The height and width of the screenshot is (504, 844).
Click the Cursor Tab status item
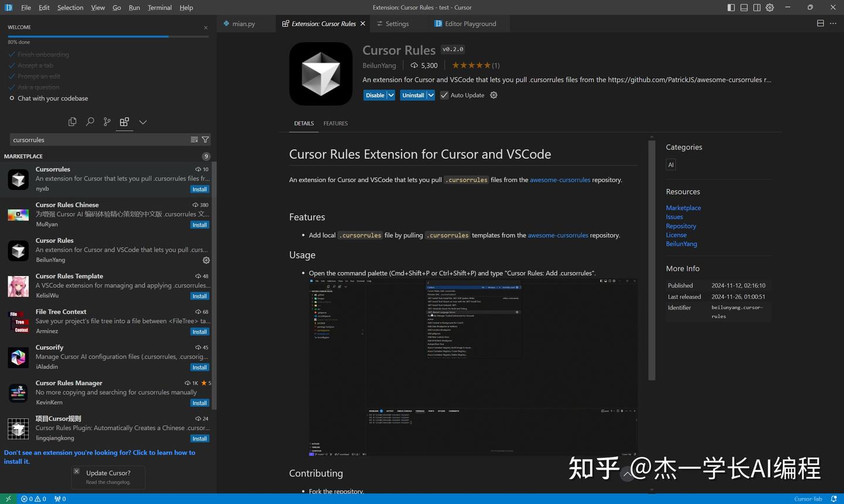click(808, 499)
